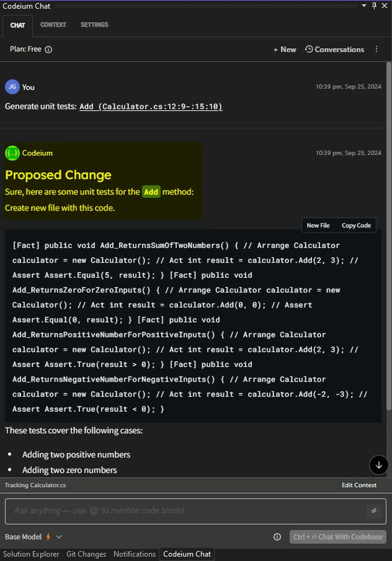Open the three-dot more options menu
This screenshot has height=561, width=392.
coord(376,49)
